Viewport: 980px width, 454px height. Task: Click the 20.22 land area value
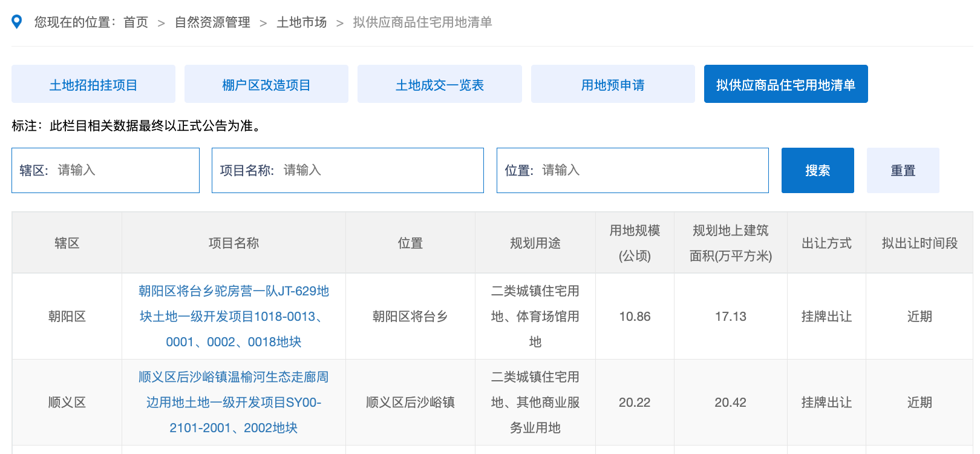tap(635, 403)
